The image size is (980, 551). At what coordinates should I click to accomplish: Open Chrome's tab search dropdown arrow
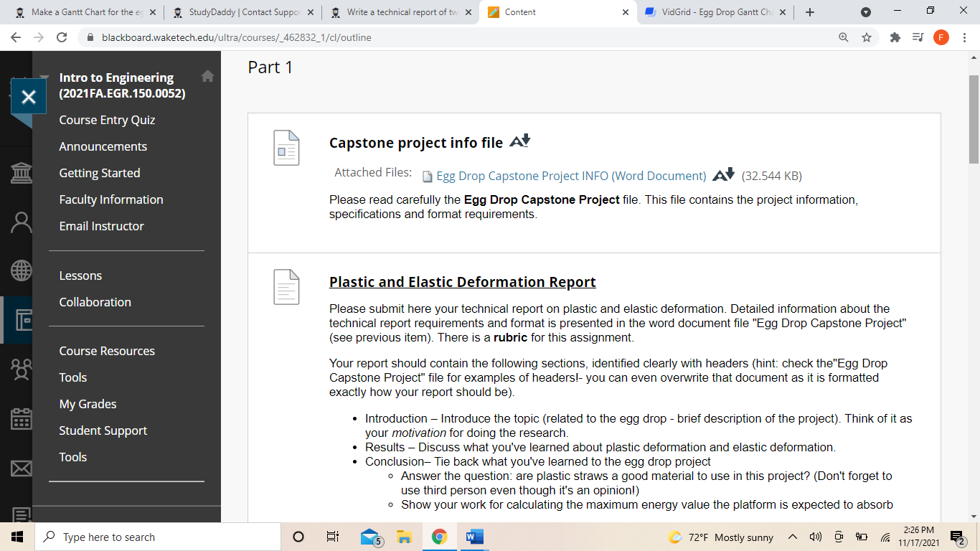pos(866,12)
